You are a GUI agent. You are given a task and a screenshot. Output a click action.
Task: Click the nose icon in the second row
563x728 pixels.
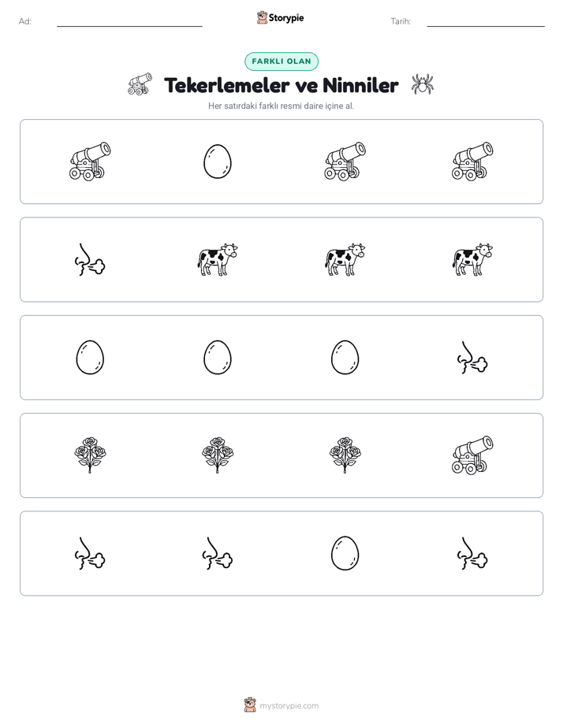(x=90, y=259)
